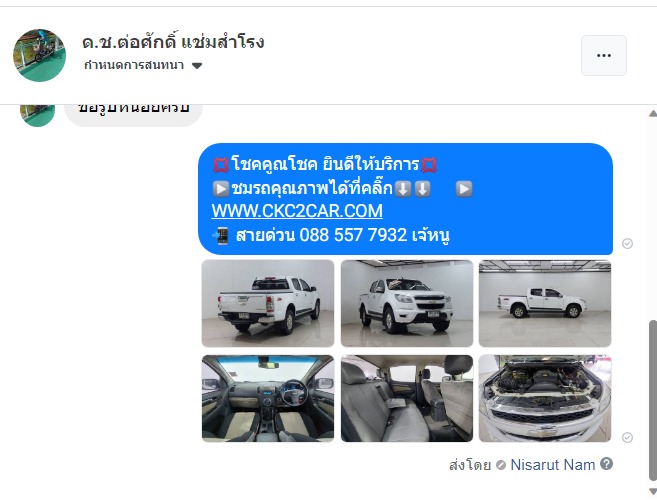Click the help question-mark icon beside Nisarut Nam
The width and height of the screenshot is (657, 500).
tap(606, 464)
